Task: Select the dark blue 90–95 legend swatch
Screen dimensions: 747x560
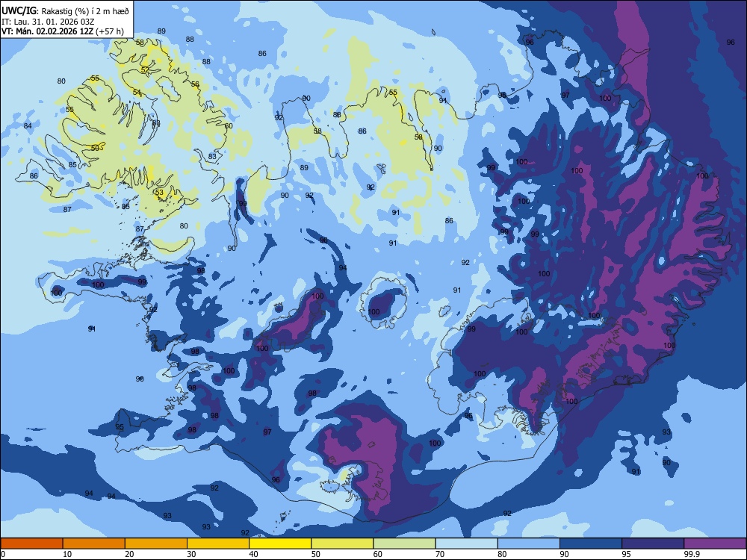Action: pos(591,544)
